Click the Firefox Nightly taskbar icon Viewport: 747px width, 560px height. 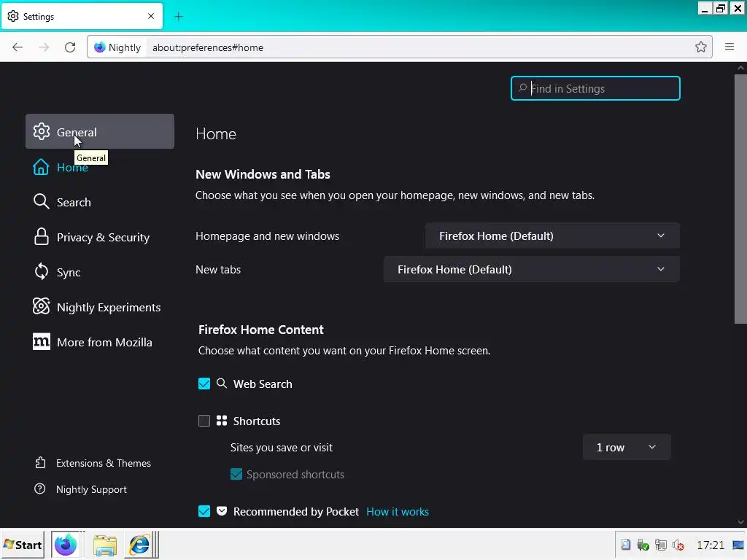[65, 545]
